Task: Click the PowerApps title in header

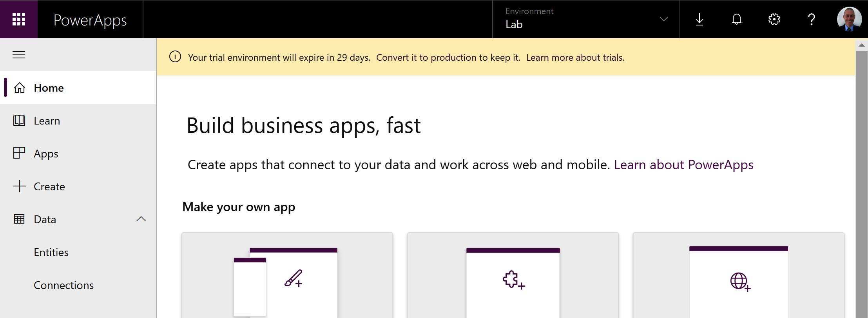Action: (90, 20)
